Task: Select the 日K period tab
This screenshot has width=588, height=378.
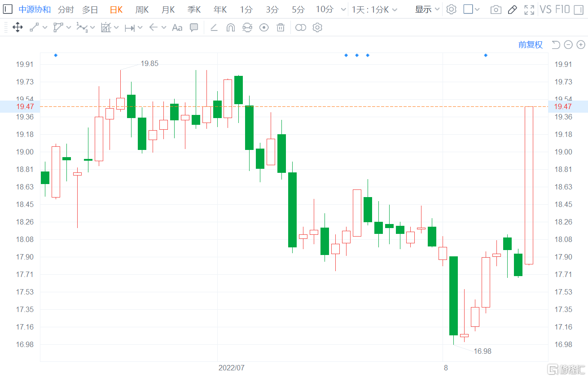Action: pyautogui.click(x=116, y=9)
